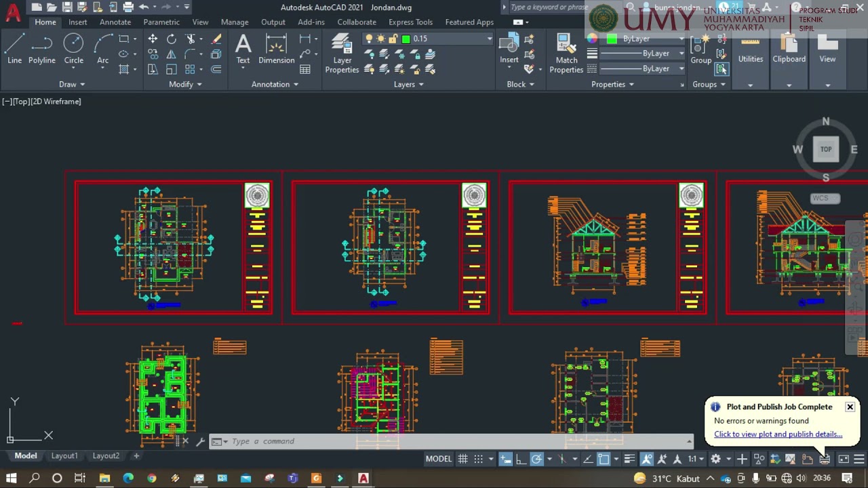This screenshot has width=868, height=488.
Task: Click in the command line input
Action: [x=451, y=441]
